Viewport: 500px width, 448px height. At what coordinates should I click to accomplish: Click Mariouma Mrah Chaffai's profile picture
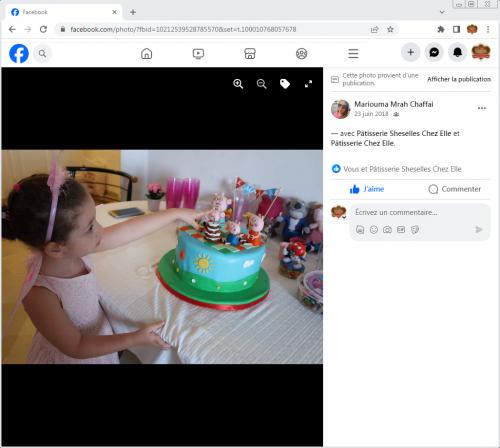click(x=340, y=109)
